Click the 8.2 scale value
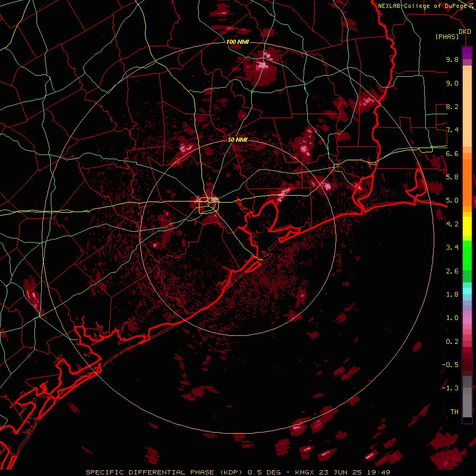476x476 pixels. pyautogui.click(x=452, y=106)
